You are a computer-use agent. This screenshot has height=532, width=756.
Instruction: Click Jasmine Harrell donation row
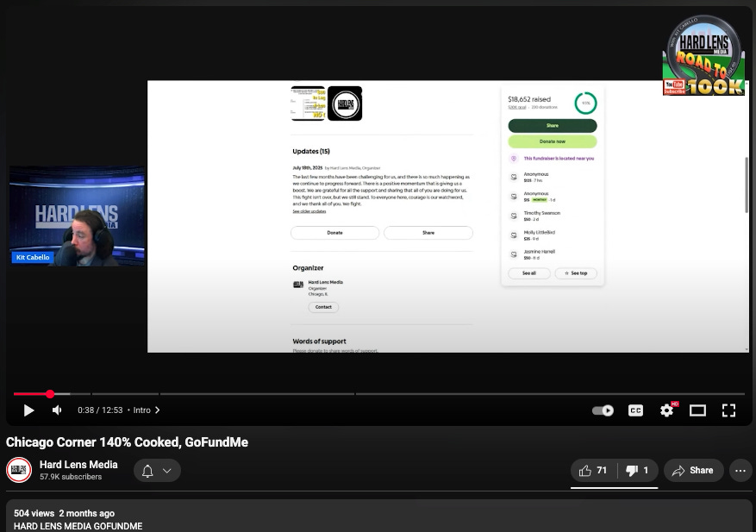click(553, 254)
